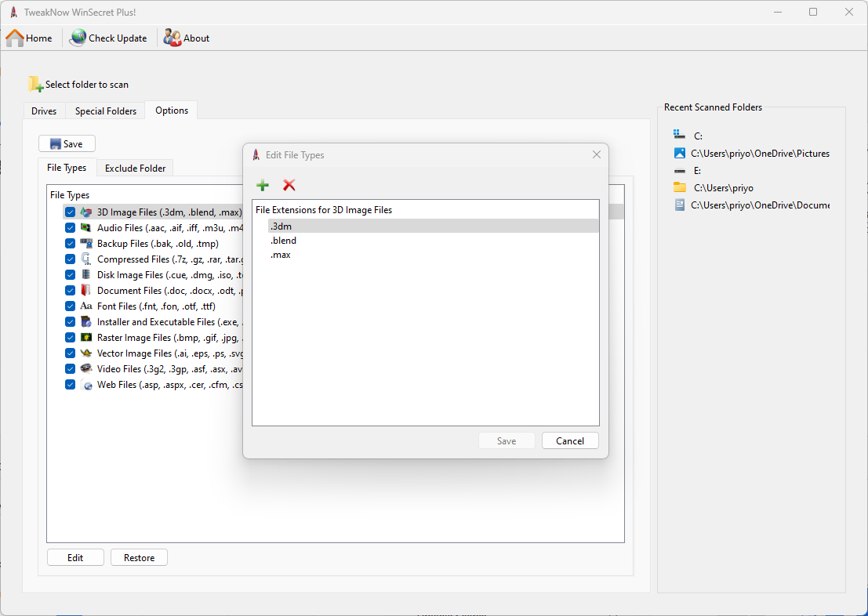This screenshot has height=616, width=868.
Task: Click the Check Update globe icon
Action: pos(78,38)
